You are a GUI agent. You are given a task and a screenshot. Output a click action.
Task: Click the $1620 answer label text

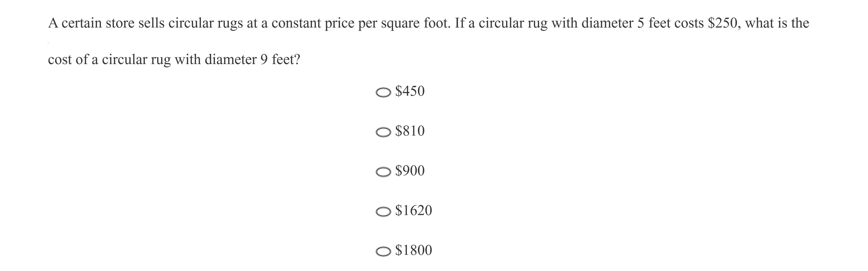(x=413, y=210)
